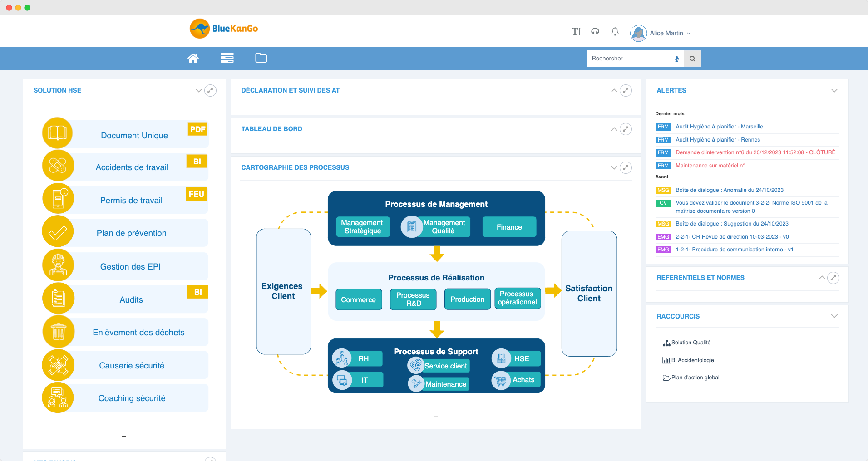Open Finance process box
Screen dimensions: 868x461
(509, 227)
